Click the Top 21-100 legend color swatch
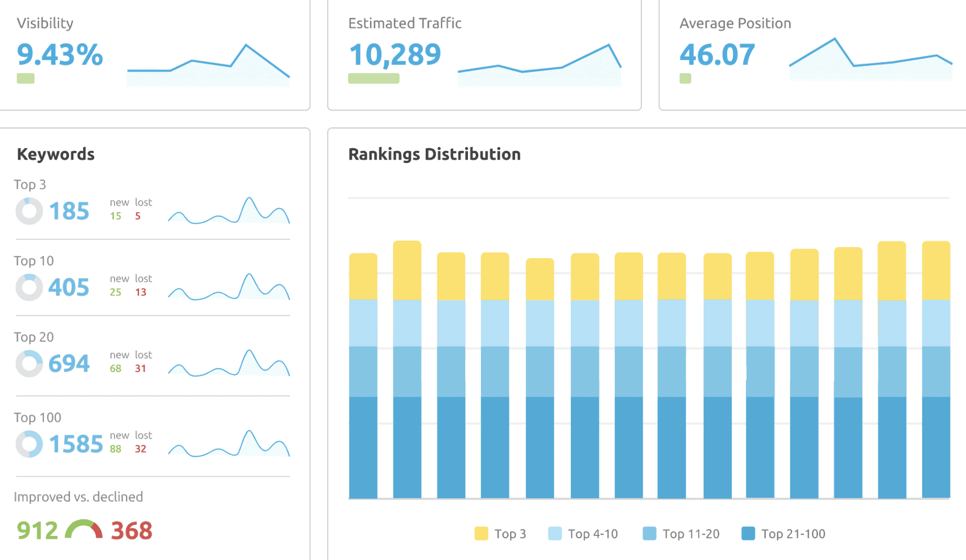The height and width of the screenshot is (560, 966). coord(748,534)
